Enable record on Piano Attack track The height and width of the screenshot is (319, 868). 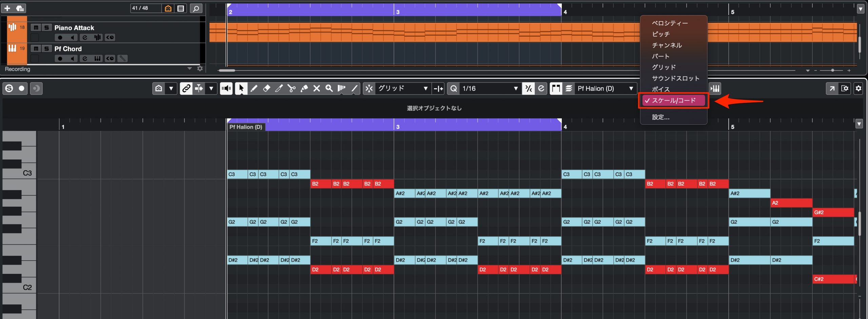click(x=60, y=37)
